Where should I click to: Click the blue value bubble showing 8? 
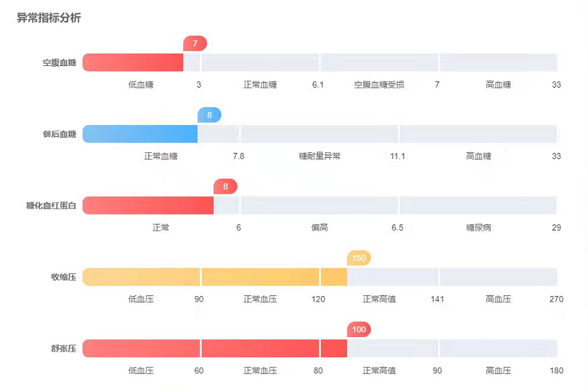[209, 115]
